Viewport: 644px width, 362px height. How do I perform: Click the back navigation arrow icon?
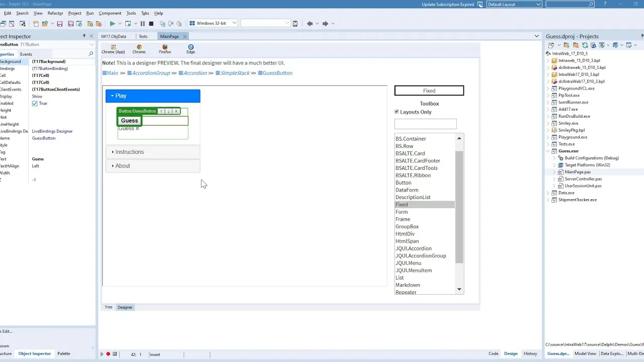[x=310, y=24]
